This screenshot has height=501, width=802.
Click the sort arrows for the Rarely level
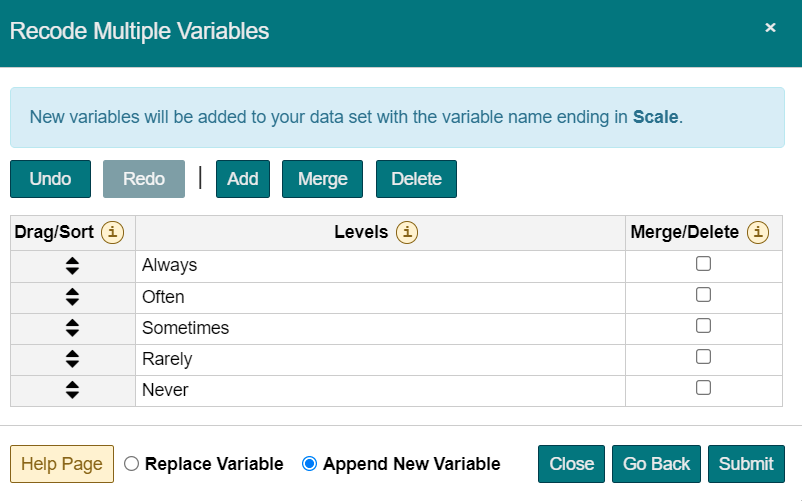[72, 359]
